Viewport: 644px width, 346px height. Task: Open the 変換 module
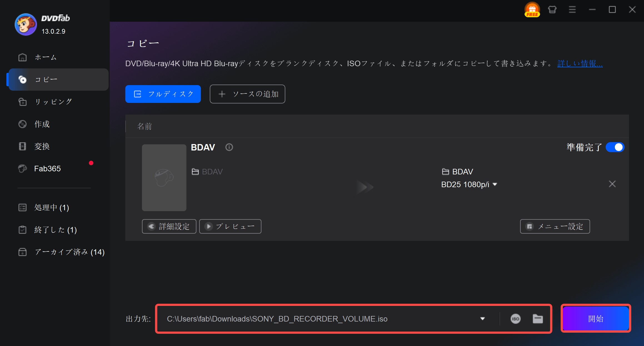(x=58, y=146)
